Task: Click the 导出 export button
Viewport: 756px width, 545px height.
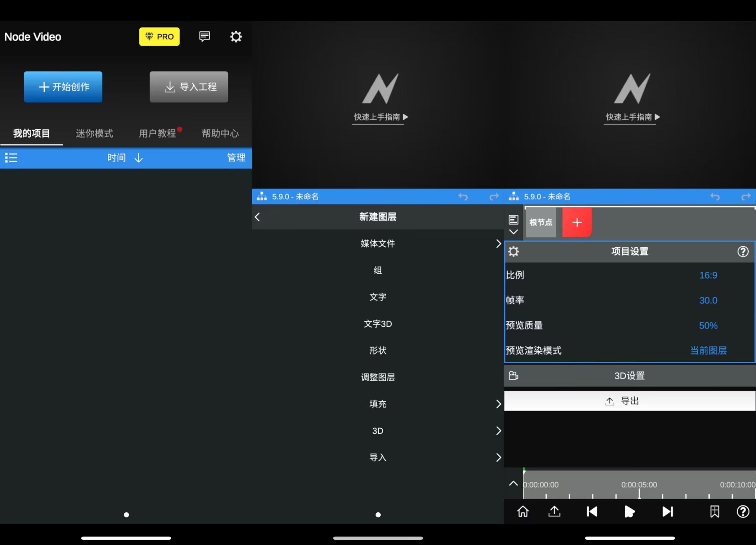Action: click(x=629, y=401)
